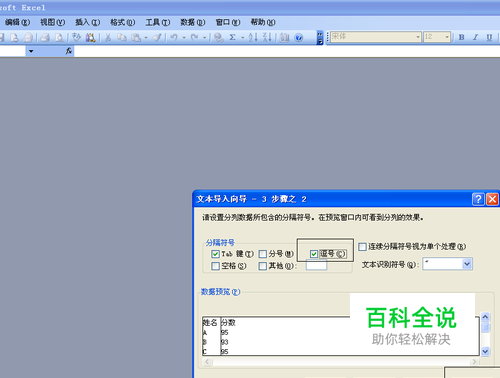Toggle Bold formatting button

[462, 37]
